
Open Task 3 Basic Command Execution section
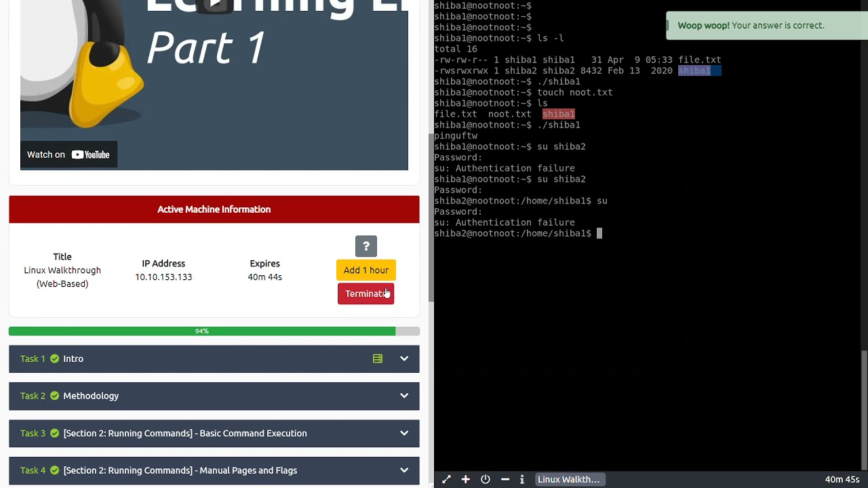coord(214,433)
